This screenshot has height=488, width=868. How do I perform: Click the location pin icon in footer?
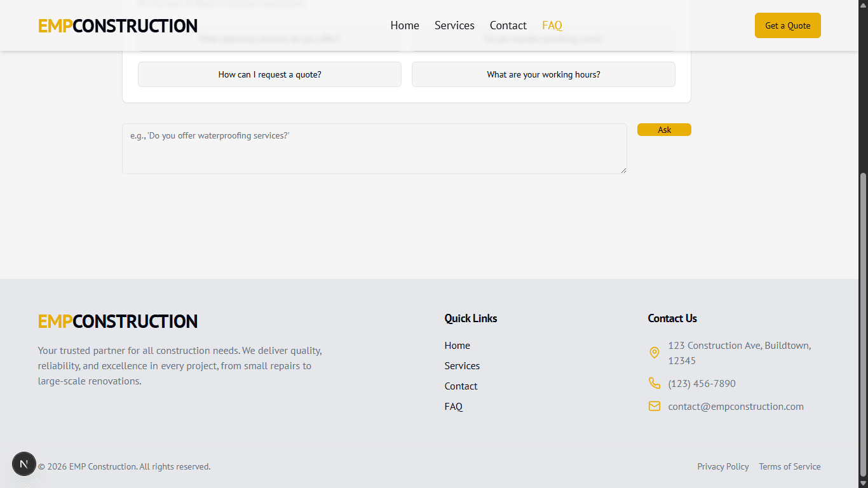654,353
